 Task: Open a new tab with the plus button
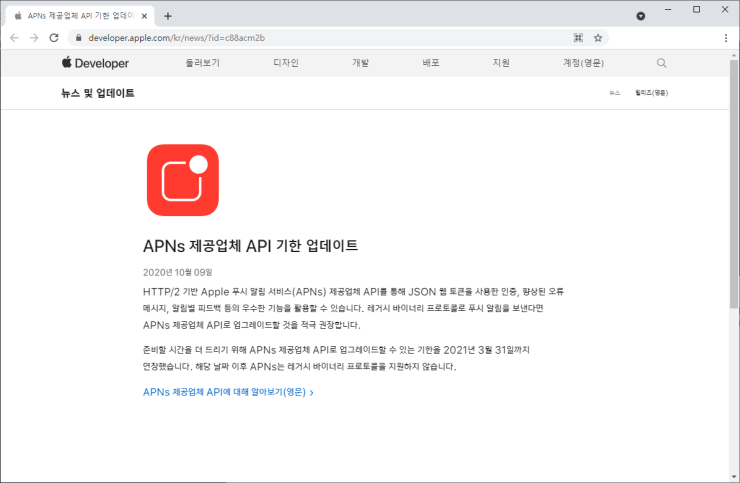point(167,16)
